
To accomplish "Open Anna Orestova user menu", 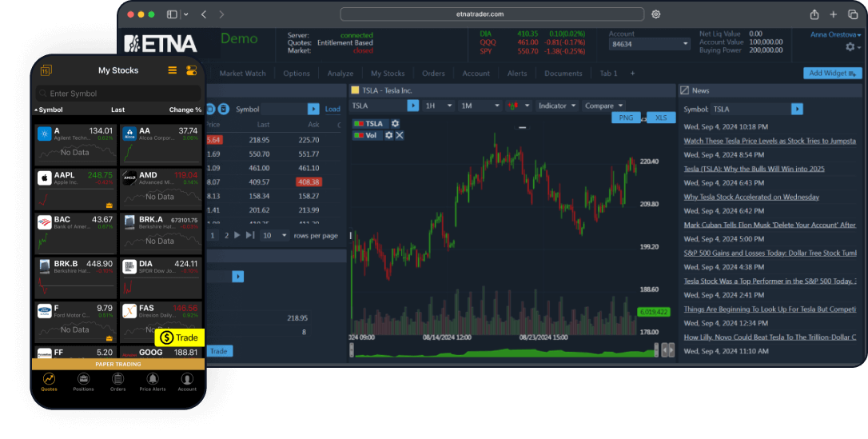I will tap(836, 34).
